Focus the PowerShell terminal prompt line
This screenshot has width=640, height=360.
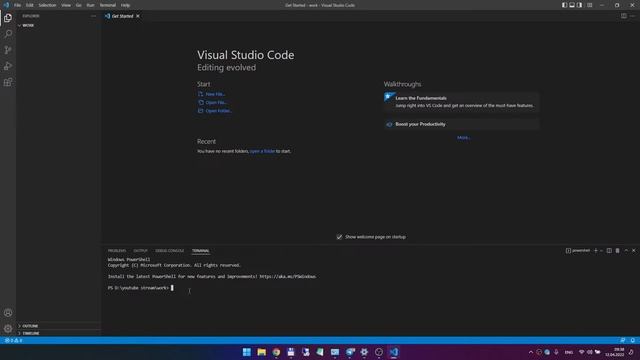click(141, 288)
